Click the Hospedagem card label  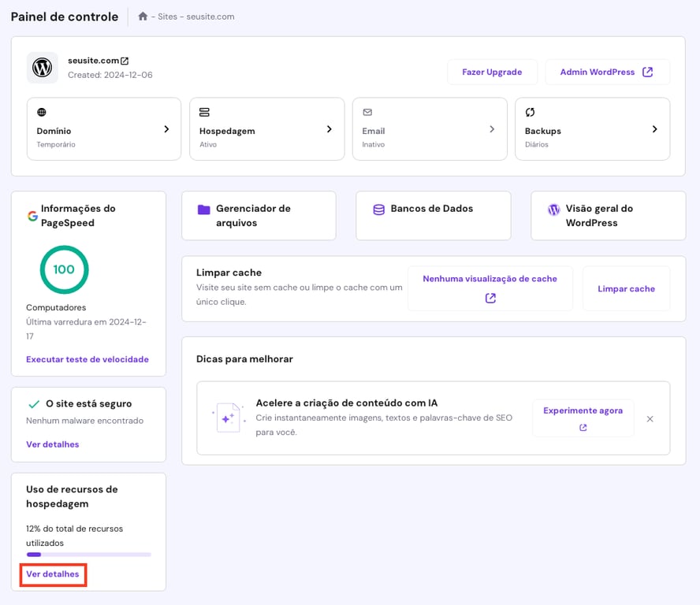(227, 131)
